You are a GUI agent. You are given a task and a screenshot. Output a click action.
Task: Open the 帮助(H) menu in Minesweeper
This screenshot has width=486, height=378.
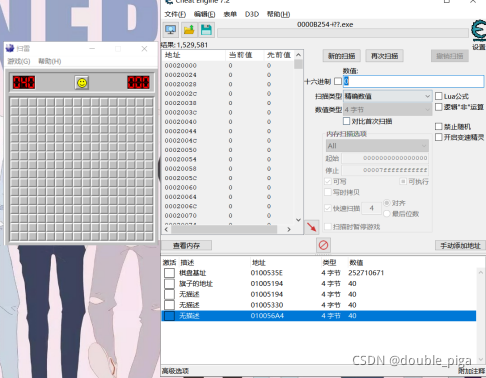coord(50,61)
